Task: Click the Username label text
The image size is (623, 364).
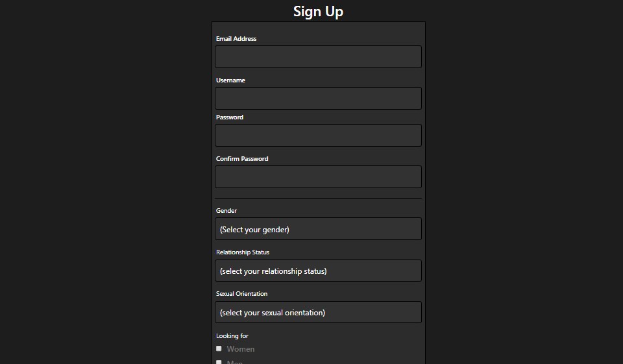Action: click(230, 80)
